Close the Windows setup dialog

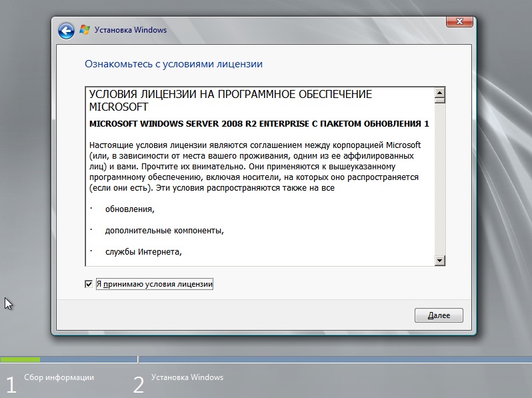[459, 21]
